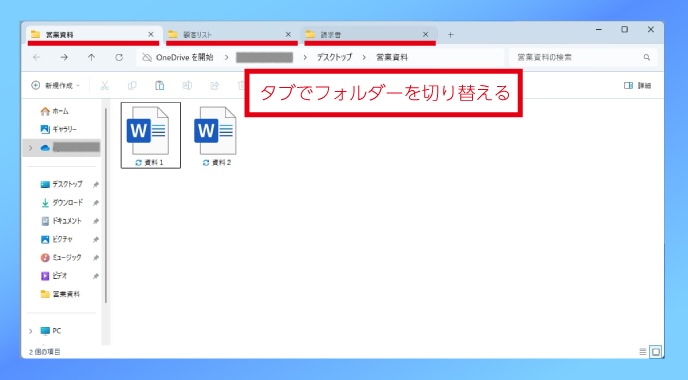Minimize the Explorer window
This screenshot has width=688, height=380.
pos(598,29)
